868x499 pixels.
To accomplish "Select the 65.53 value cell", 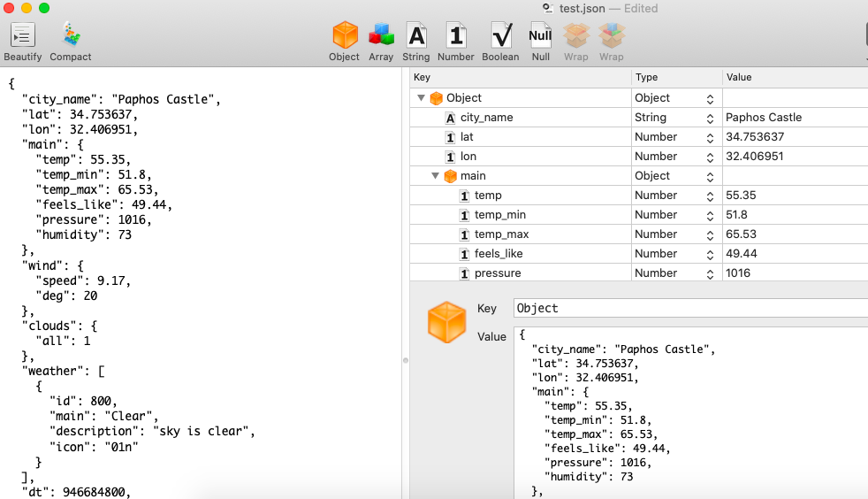I will [x=795, y=234].
